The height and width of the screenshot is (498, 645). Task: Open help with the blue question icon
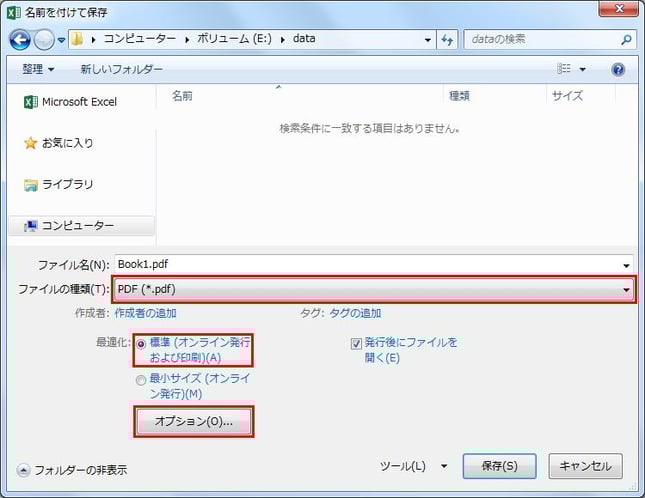618,69
